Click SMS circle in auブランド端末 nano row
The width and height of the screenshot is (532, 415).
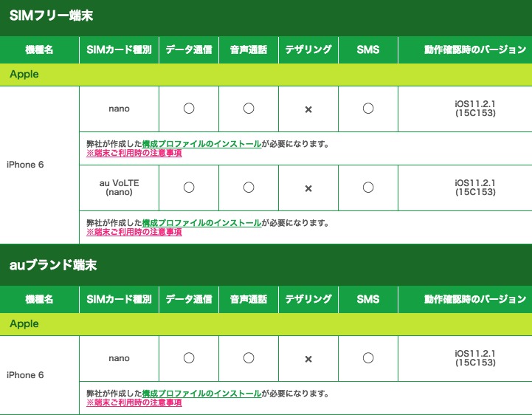pos(368,358)
